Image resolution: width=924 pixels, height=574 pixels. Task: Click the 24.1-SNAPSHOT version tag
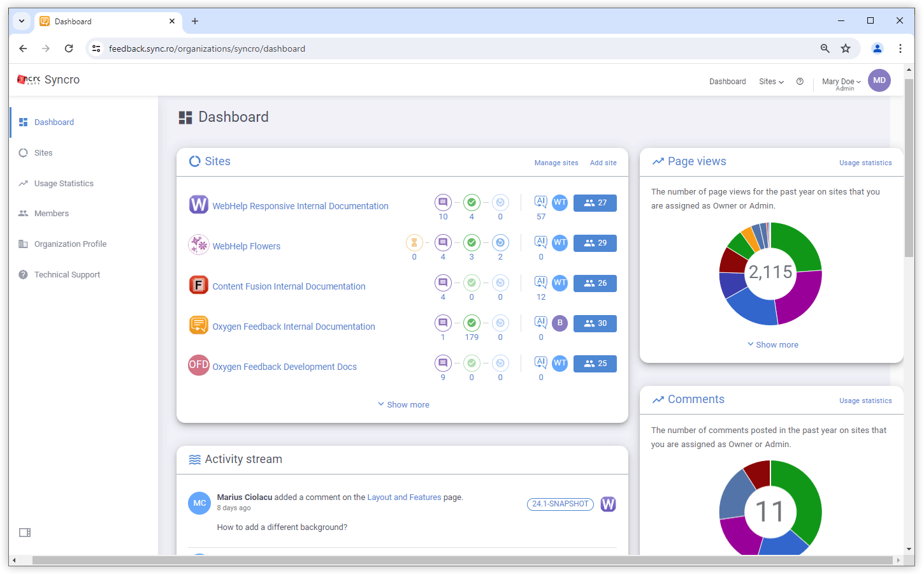tap(560, 504)
